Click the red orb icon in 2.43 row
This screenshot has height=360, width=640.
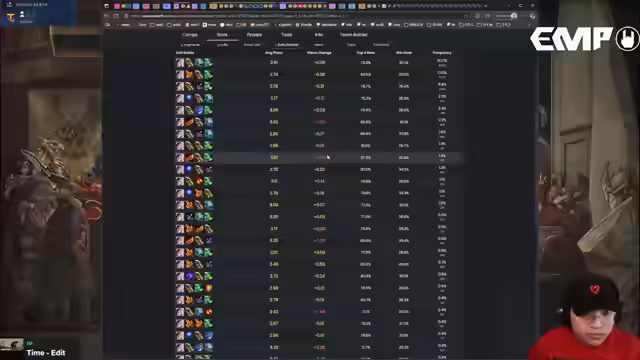pyautogui.click(x=209, y=312)
